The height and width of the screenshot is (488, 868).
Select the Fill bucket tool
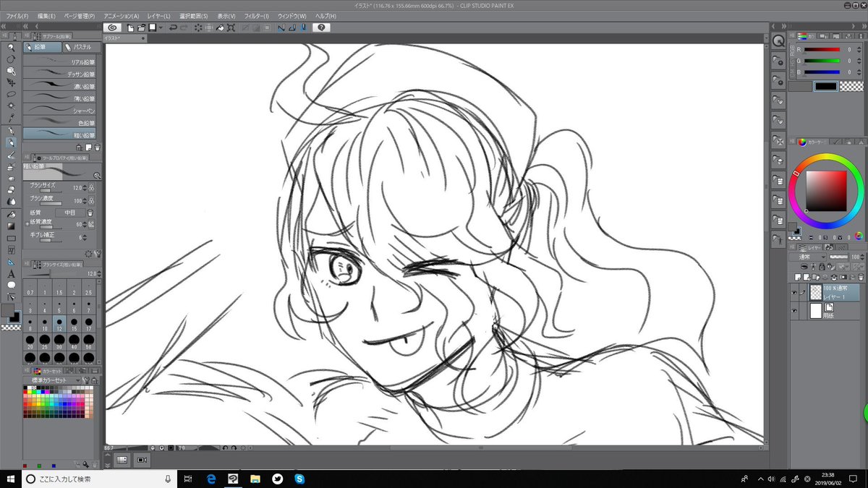tap(11, 215)
